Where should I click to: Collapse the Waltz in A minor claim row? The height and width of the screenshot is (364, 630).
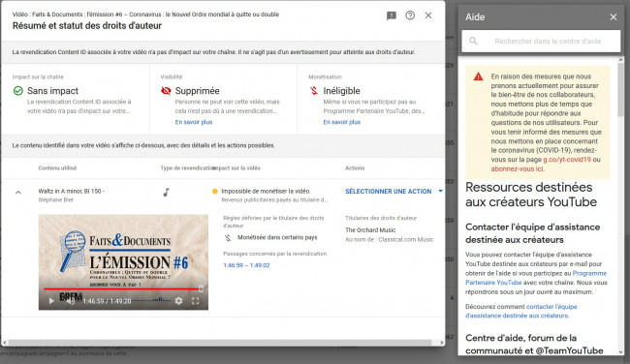(18, 193)
